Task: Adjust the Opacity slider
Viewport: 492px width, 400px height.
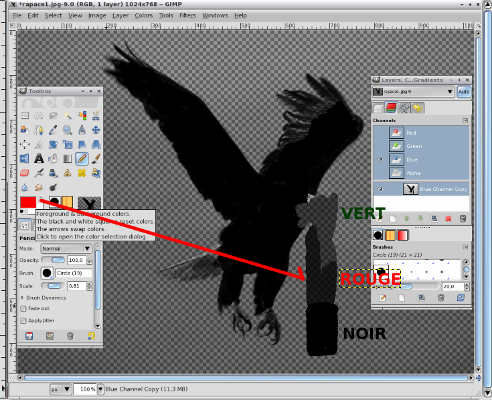Action: 53,260
